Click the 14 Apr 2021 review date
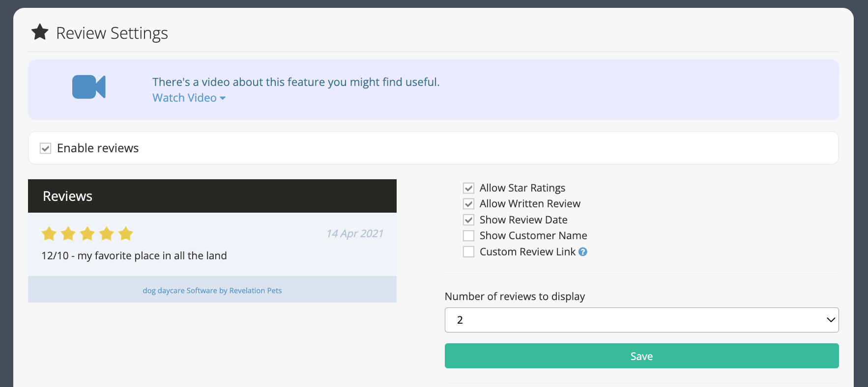 (x=355, y=234)
